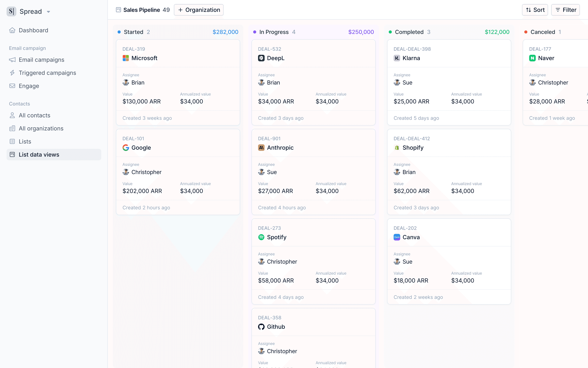Screen dimensions: 588x368
Task: Click the Started column total $282,000
Action: (x=225, y=32)
